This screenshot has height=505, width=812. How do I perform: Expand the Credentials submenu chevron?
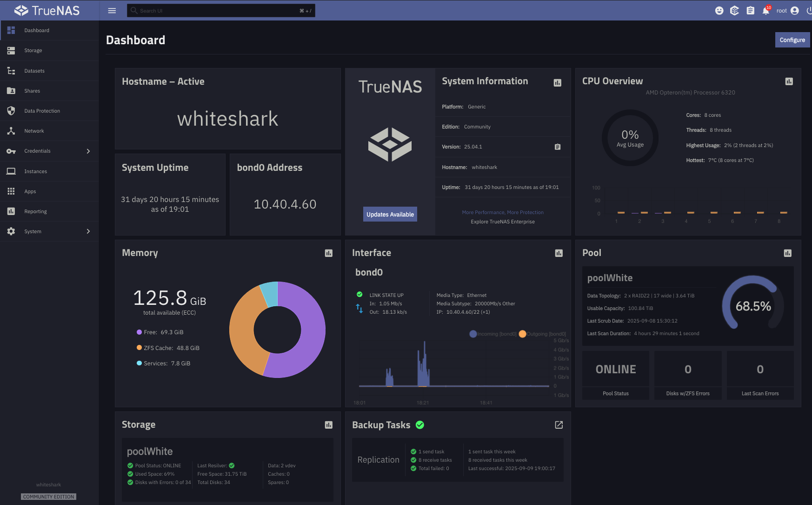click(x=88, y=151)
